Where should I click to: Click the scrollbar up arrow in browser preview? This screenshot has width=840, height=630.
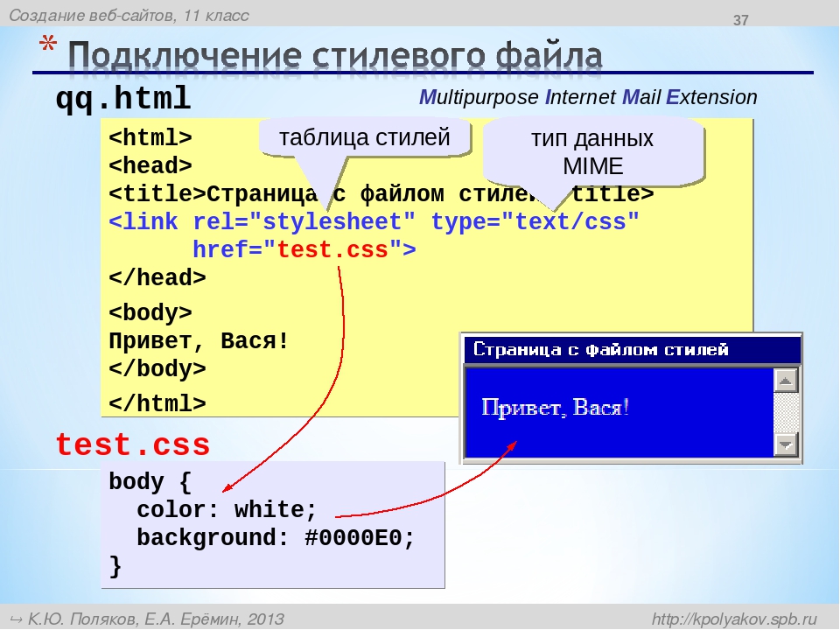786,381
